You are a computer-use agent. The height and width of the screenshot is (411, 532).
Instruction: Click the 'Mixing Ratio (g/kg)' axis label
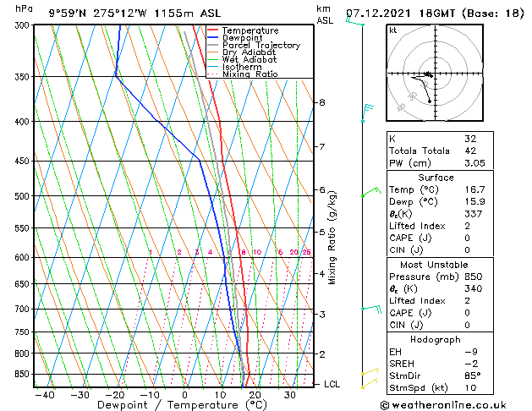pyautogui.click(x=332, y=238)
